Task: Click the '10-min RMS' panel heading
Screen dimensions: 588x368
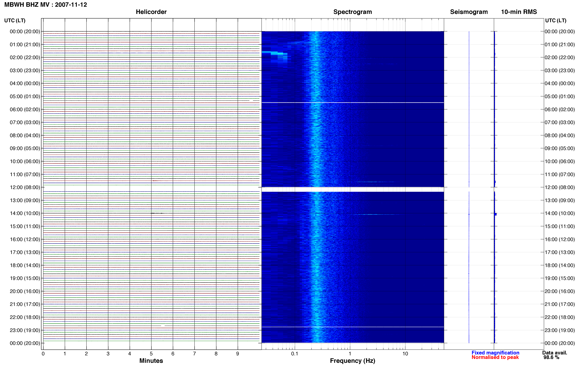Action: [519, 12]
